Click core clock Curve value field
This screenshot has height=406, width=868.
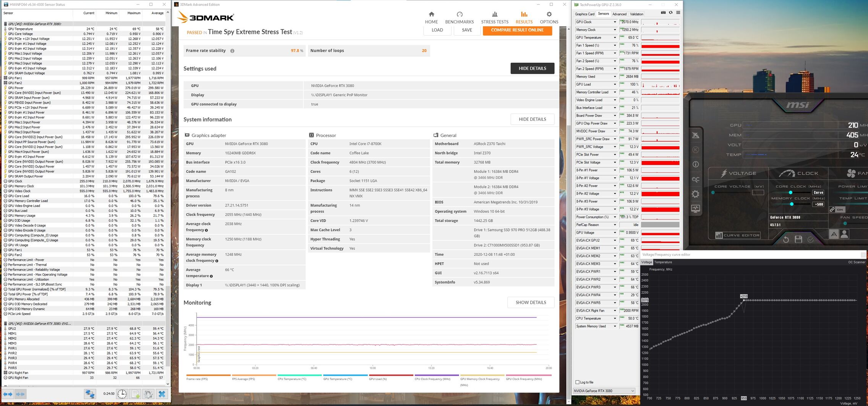(x=818, y=192)
